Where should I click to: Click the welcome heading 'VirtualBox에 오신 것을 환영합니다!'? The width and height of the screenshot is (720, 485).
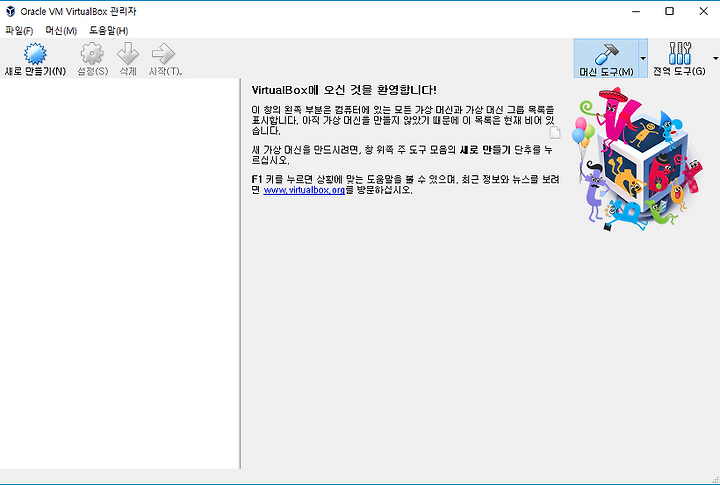tap(344, 90)
